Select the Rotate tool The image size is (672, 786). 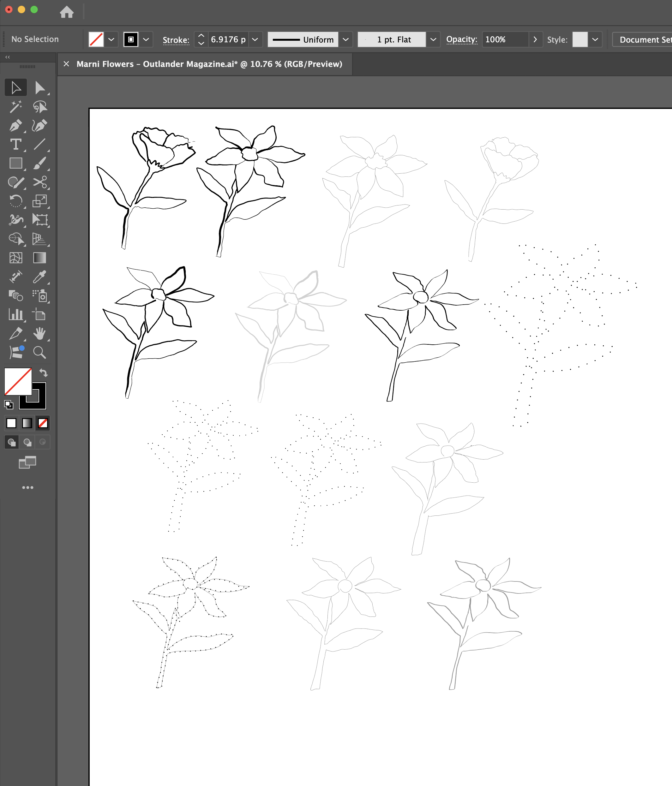click(x=16, y=201)
